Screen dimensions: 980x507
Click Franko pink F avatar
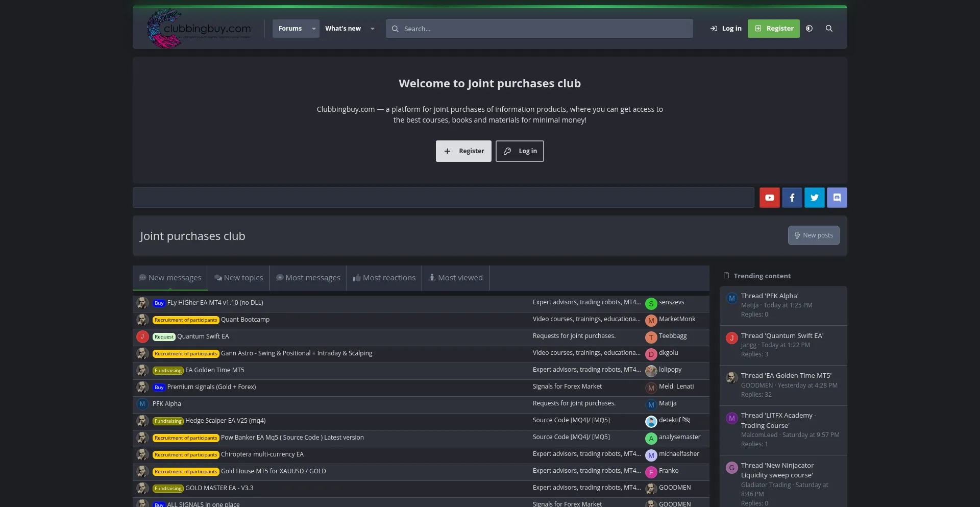651,472
